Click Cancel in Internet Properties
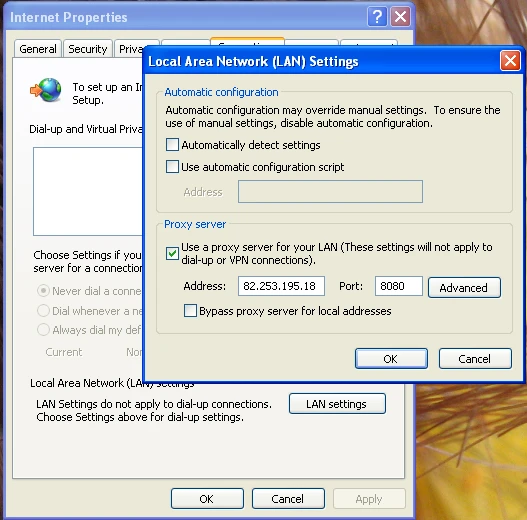Screen dimensions: 527x520 [x=288, y=499]
